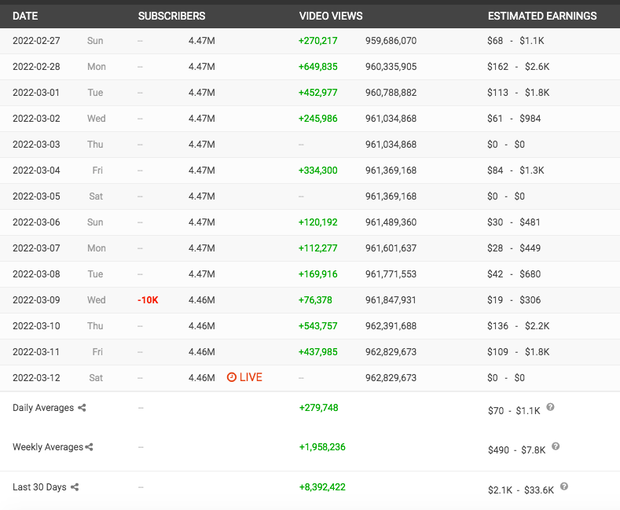Click the 4.46M subscriber count for 2022-03-09
The width and height of the screenshot is (620, 510).
pyautogui.click(x=202, y=300)
